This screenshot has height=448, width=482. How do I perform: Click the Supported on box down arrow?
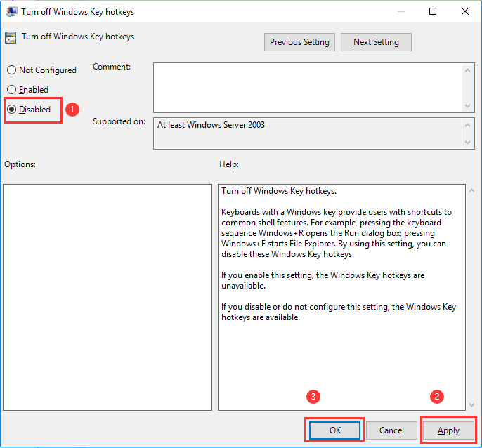(x=469, y=143)
